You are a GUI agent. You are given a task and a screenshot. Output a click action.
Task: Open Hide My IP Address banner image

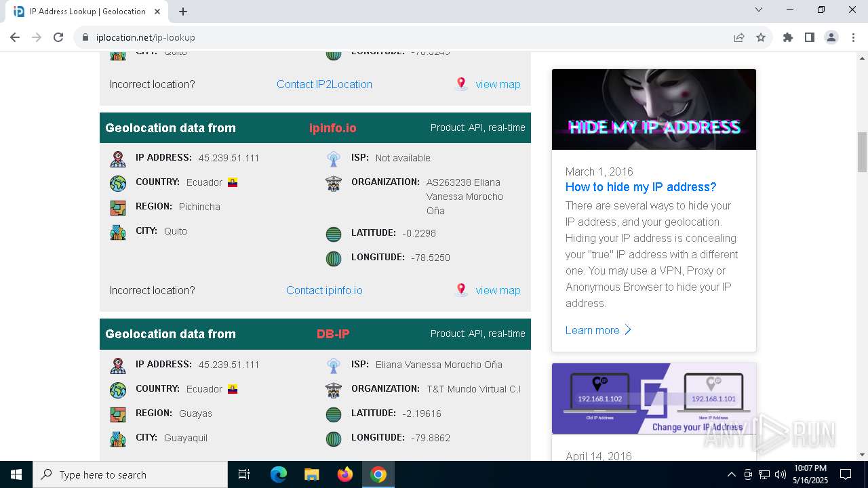(x=654, y=109)
